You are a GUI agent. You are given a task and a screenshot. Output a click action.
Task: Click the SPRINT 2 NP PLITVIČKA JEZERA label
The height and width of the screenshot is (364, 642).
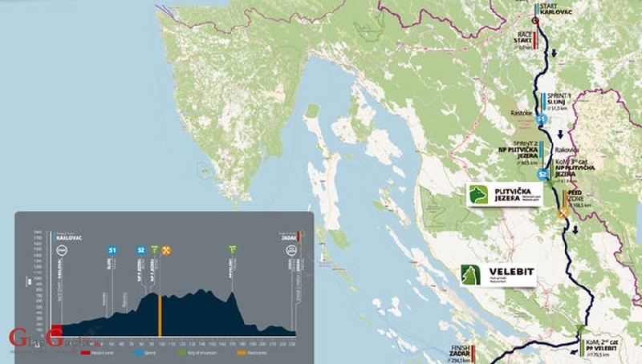tap(518, 150)
